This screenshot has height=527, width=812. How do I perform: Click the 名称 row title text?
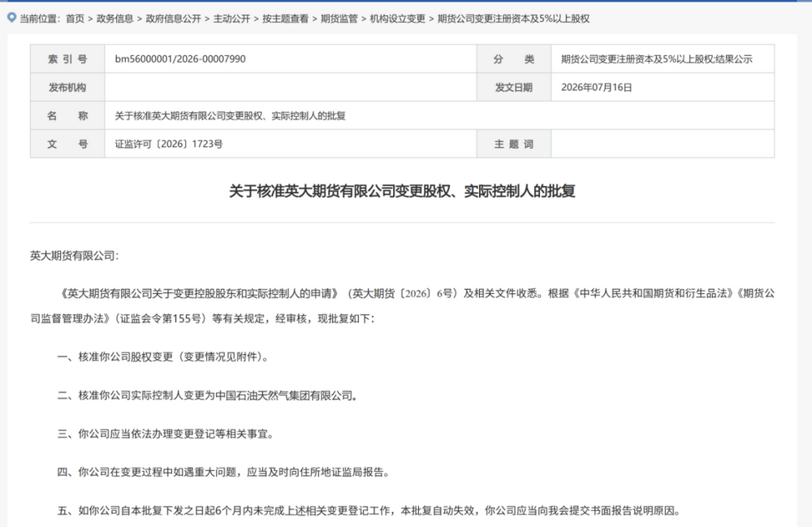230,115
